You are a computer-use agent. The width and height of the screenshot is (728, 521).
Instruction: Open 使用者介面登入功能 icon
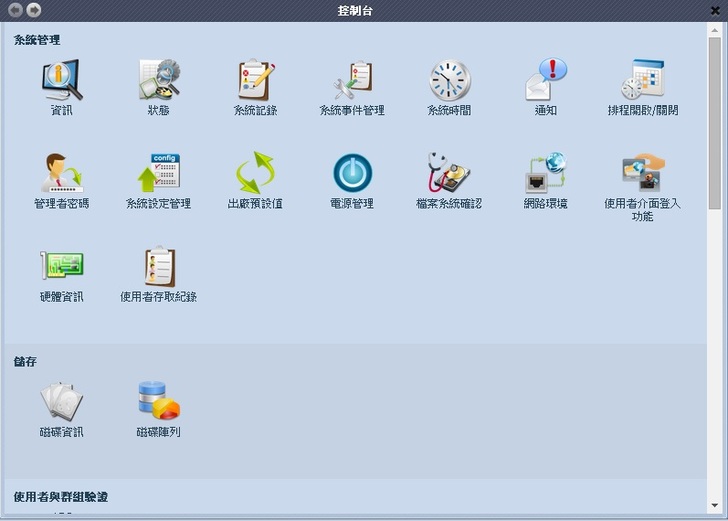tap(643, 173)
